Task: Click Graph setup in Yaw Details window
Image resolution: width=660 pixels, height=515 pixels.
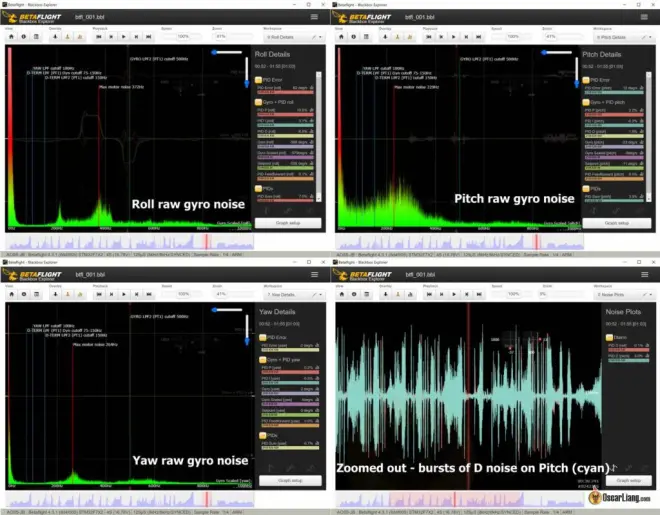Action: coord(290,480)
